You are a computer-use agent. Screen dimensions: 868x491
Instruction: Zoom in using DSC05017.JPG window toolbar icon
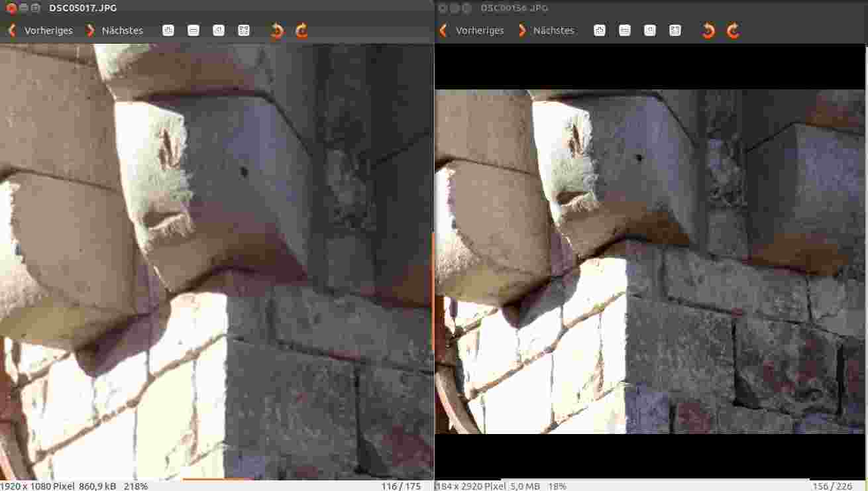pyautogui.click(x=168, y=30)
